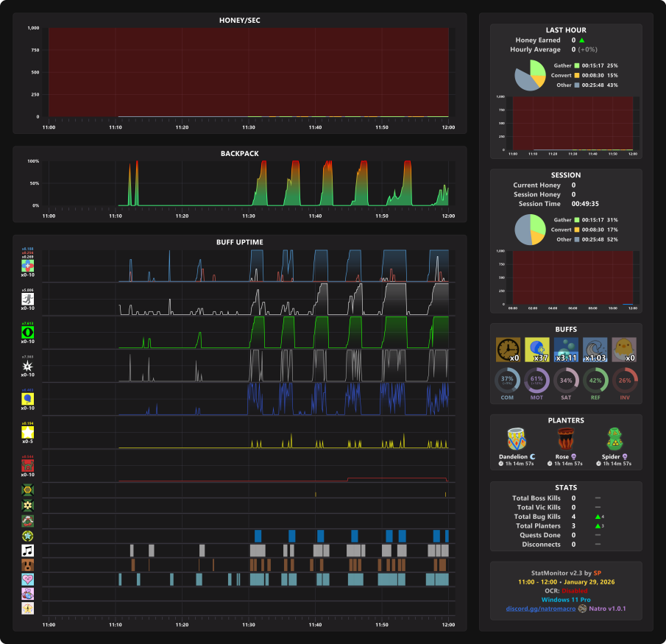
Task: Click the Quests Done label
Action: click(x=540, y=535)
